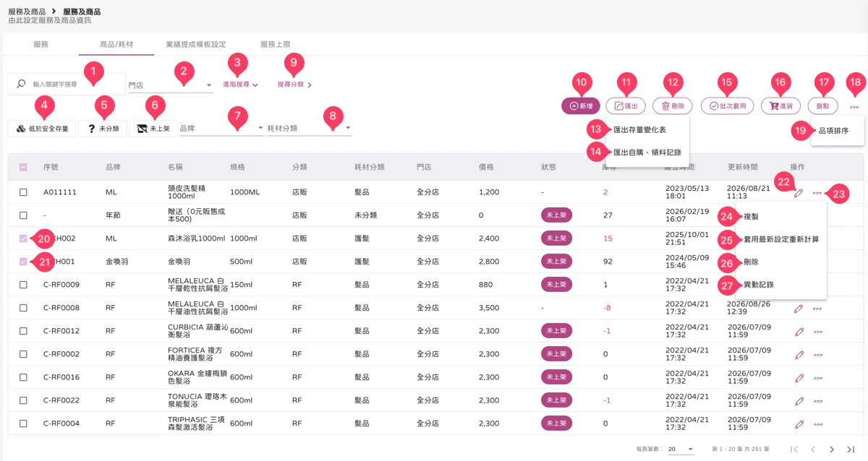Check the box for row C-RF0009
The image size is (868, 461).
23,285
